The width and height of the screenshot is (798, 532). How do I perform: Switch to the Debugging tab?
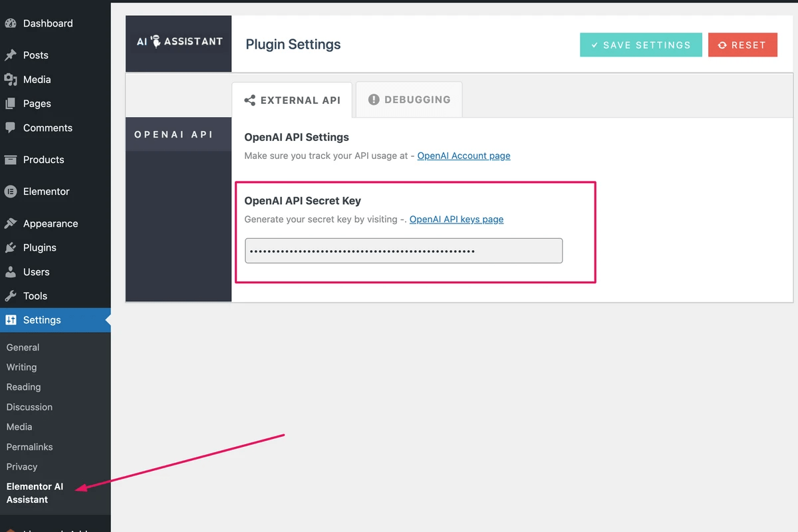tap(409, 100)
